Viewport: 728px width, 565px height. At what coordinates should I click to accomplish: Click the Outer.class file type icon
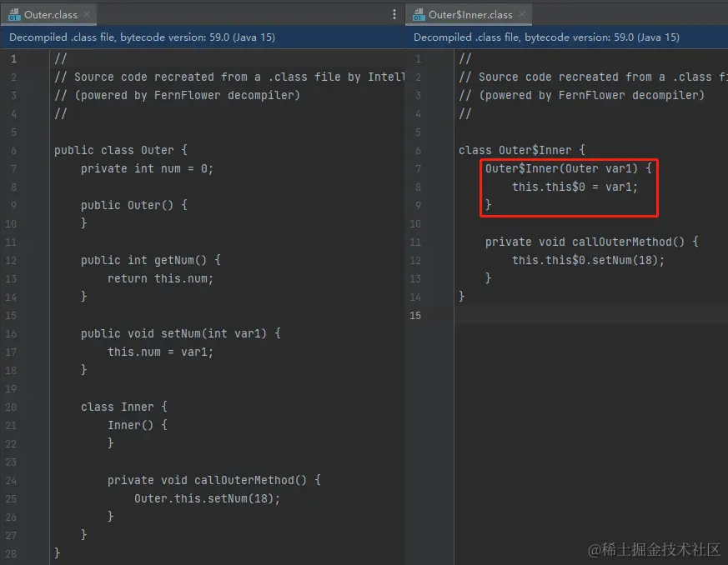[14, 15]
